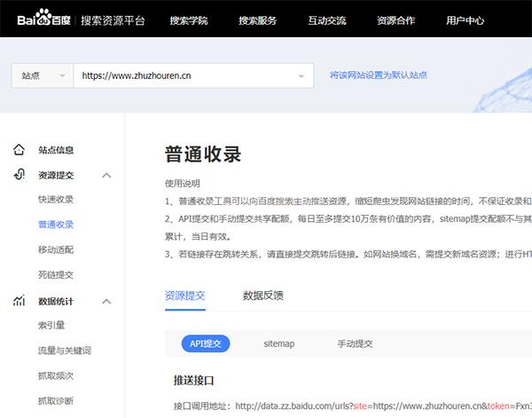Click the 资源提交 link icon in sidebar

pyautogui.click(x=19, y=175)
